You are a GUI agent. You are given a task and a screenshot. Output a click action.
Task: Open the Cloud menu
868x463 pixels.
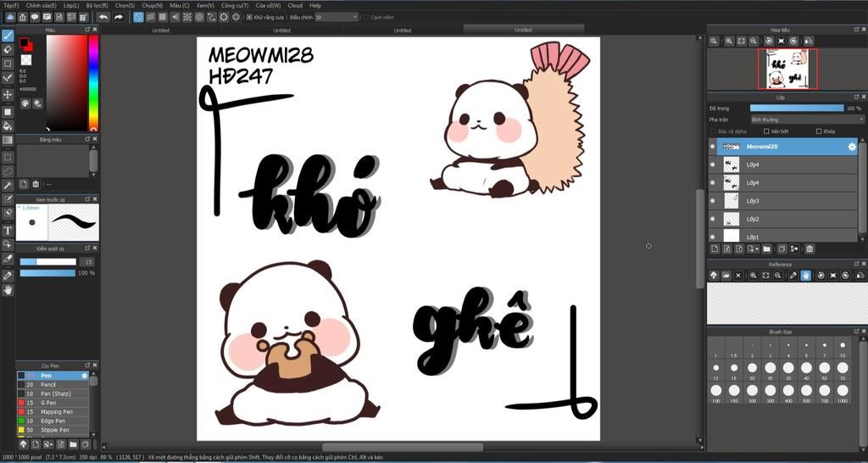[295, 6]
